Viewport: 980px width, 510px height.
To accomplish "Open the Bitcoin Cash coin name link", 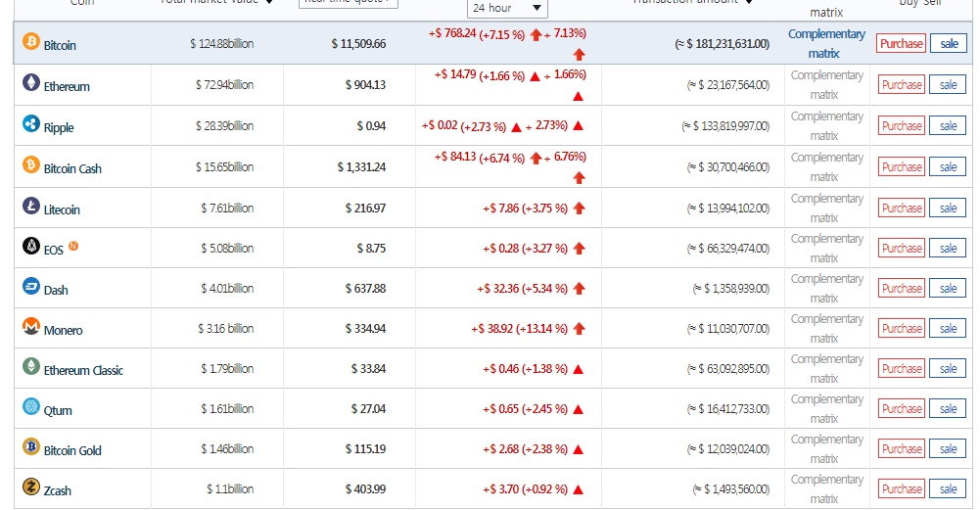I will 72,168.
